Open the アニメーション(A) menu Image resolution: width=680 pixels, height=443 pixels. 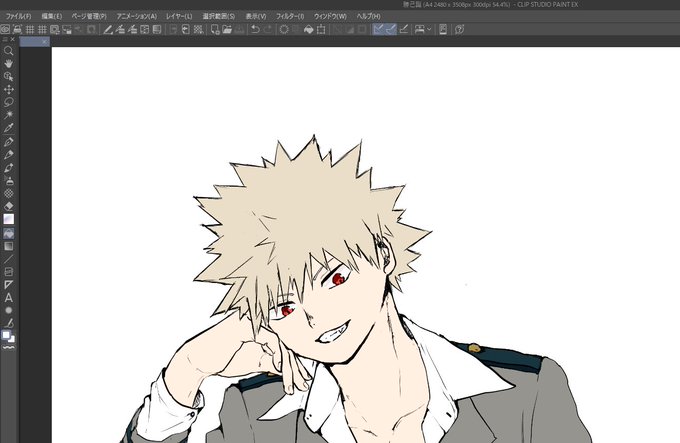[136, 16]
